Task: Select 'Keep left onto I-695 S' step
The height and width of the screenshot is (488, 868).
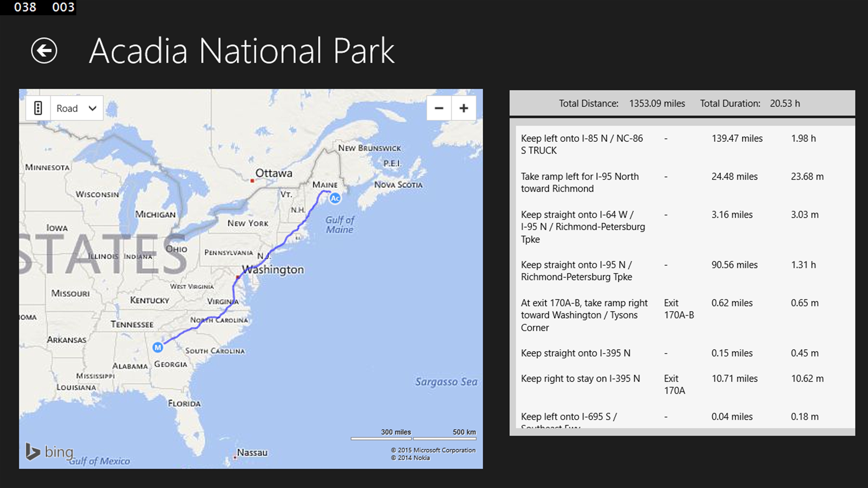Action: [x=569, y=417]
